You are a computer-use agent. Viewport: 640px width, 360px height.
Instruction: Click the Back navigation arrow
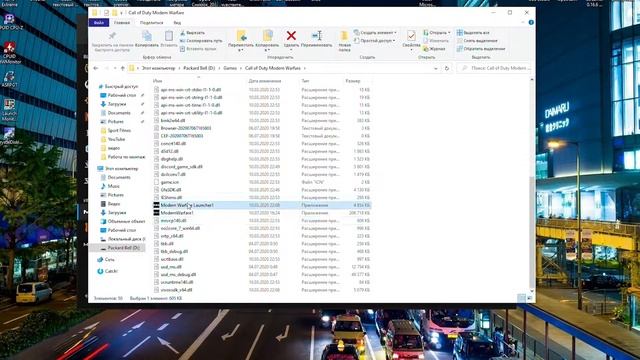(x=96, y=68)
